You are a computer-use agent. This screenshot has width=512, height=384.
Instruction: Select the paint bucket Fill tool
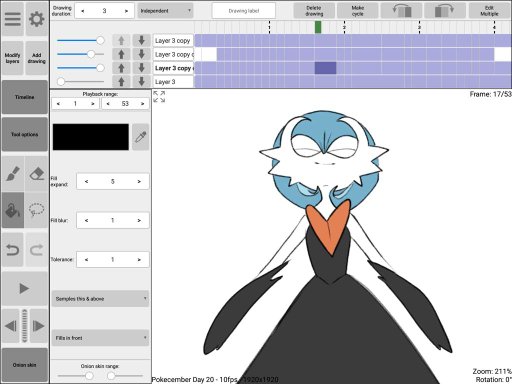click(x=13, y=210)
